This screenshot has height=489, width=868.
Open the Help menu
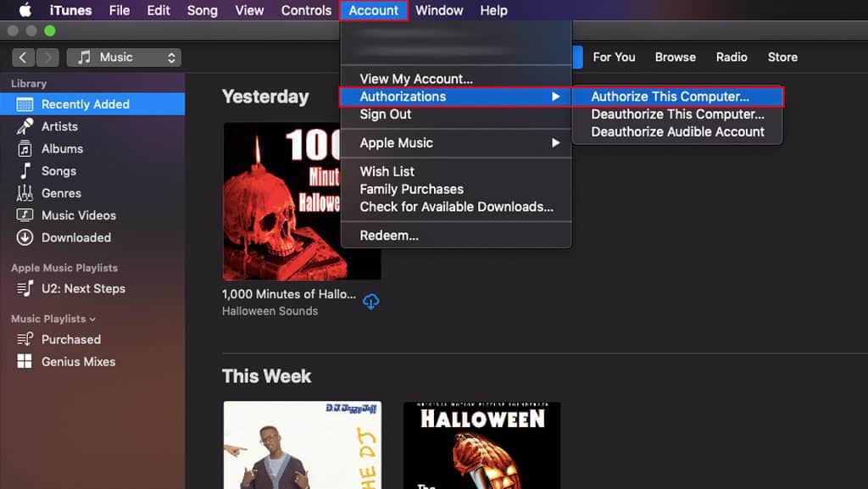[493, 10]
